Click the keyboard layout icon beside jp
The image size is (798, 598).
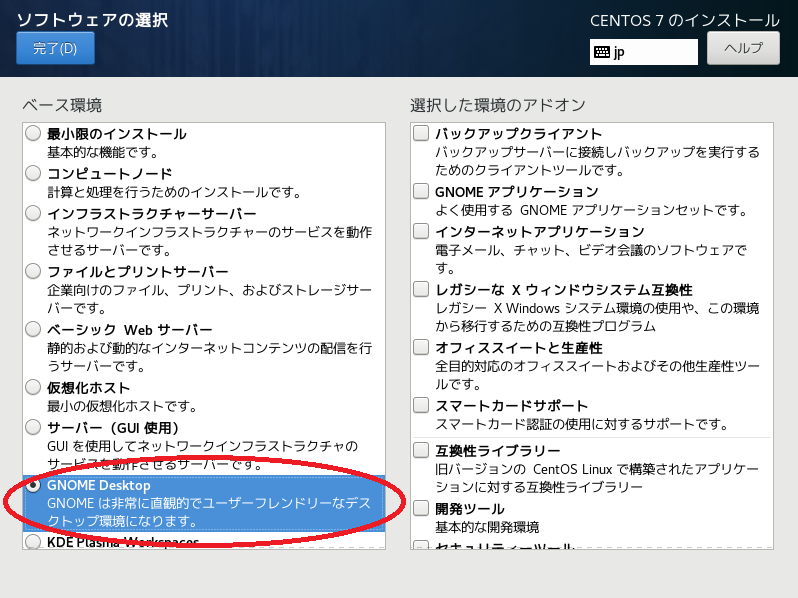tap(602, 52)
